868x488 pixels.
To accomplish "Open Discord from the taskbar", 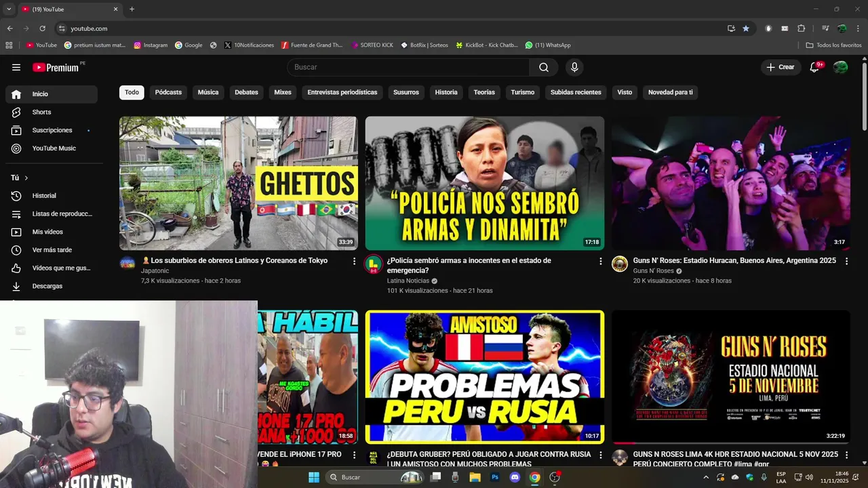I will point(515,477).
